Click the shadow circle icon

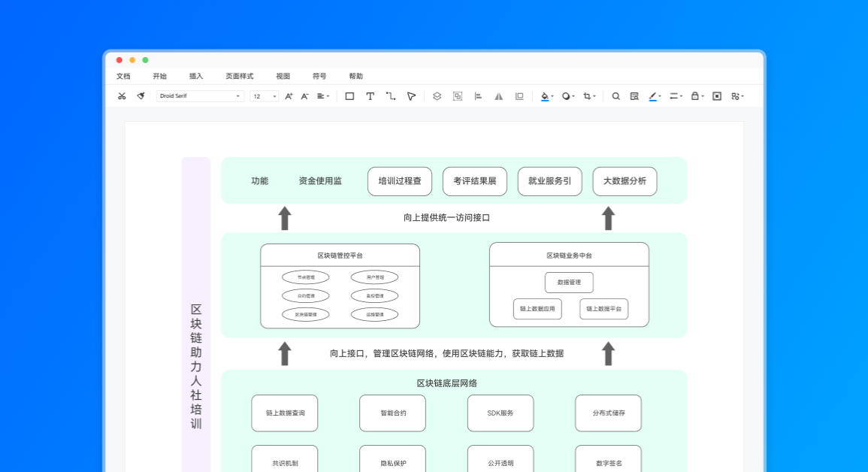[x=567, y=96]
